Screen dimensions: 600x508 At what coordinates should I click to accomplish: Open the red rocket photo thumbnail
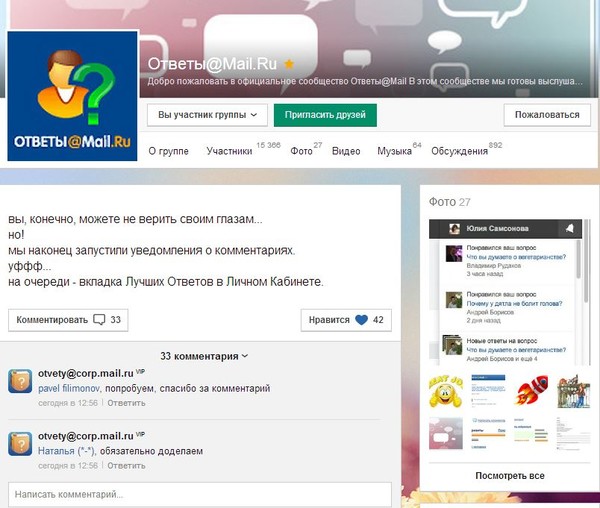point(531,391)
